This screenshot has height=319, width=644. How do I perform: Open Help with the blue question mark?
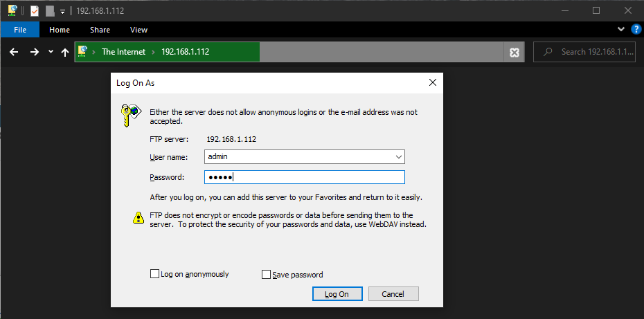[x=636, y=29]
